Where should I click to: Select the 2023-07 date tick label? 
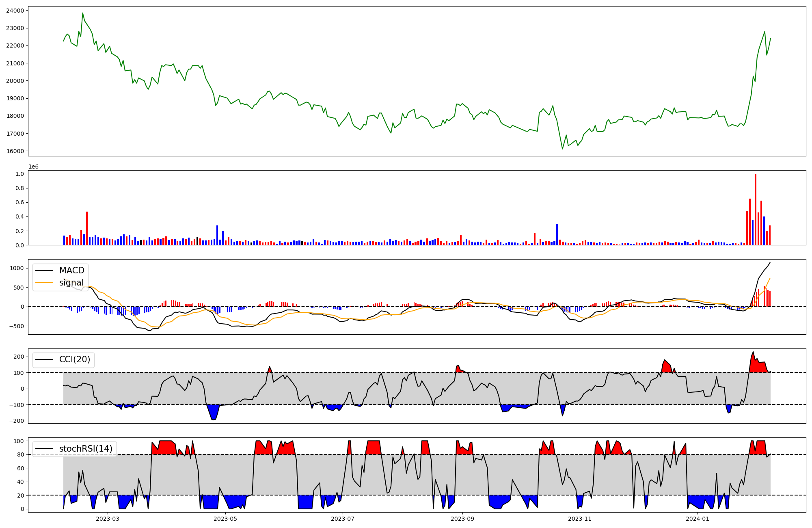(x=343, y=519)
